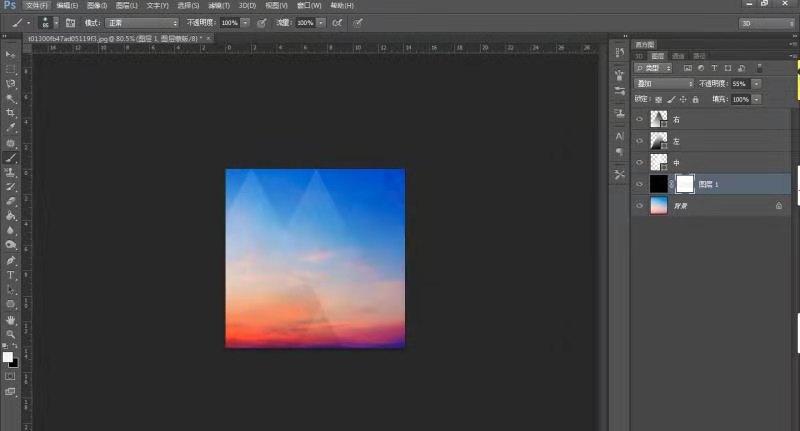Select the Blur tool

click(x=10, y=231)
